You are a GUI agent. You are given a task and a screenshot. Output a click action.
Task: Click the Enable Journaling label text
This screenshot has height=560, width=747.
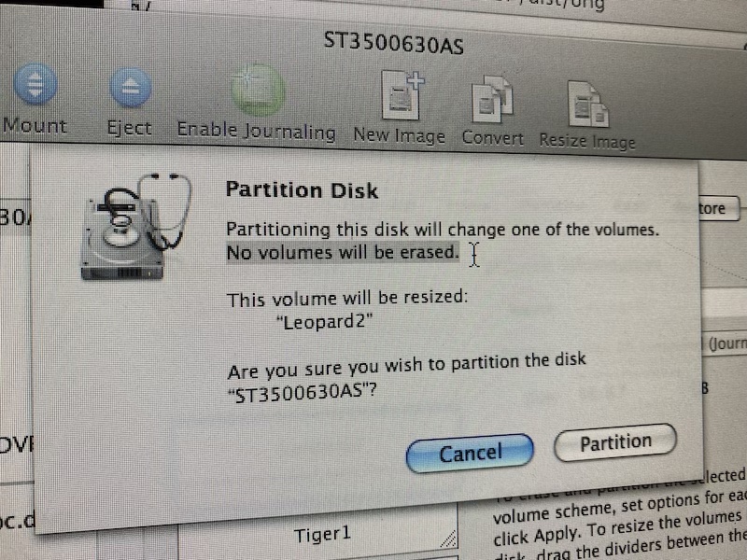point(256,131)
